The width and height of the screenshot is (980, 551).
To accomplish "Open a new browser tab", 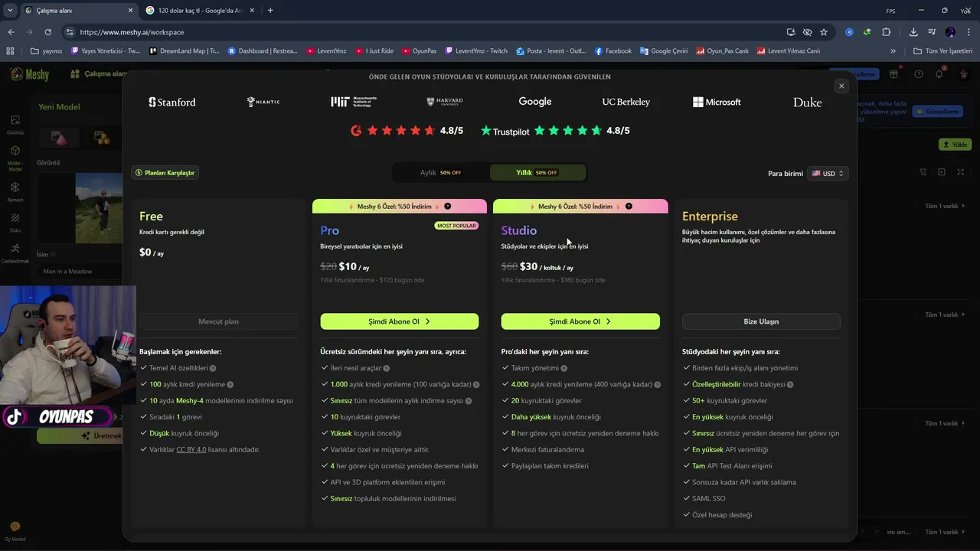I will pyautogui.click(x=270, y=11).
